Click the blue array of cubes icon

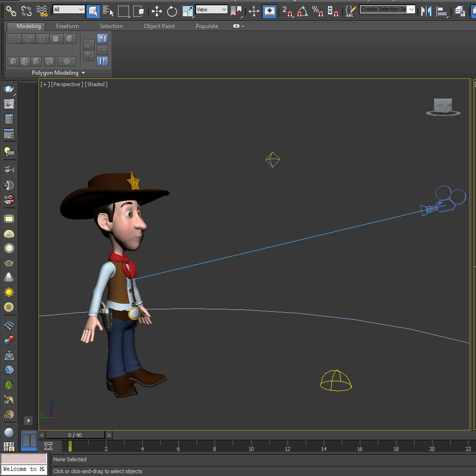(x=9, y=325)
